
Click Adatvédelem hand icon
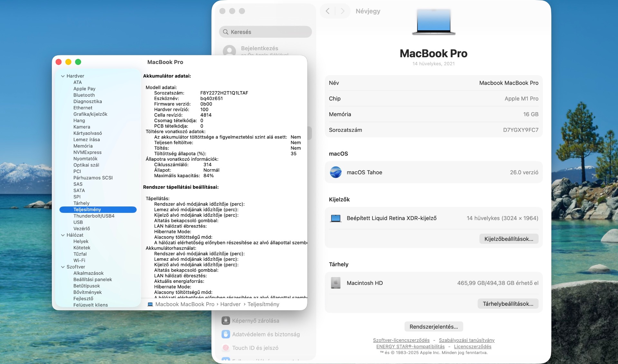click(226, 334)
